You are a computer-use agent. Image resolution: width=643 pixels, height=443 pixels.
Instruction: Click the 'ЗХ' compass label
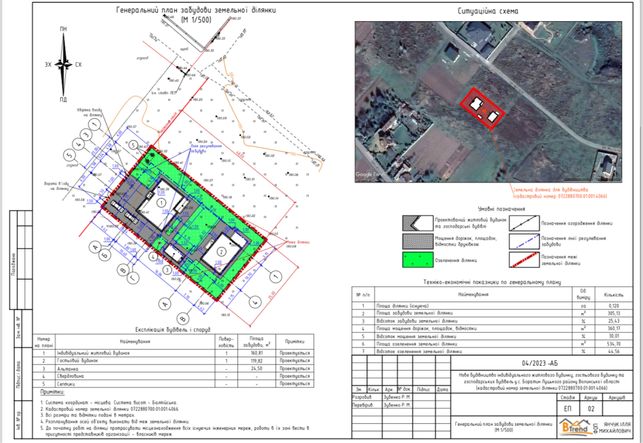pos(48,64)
